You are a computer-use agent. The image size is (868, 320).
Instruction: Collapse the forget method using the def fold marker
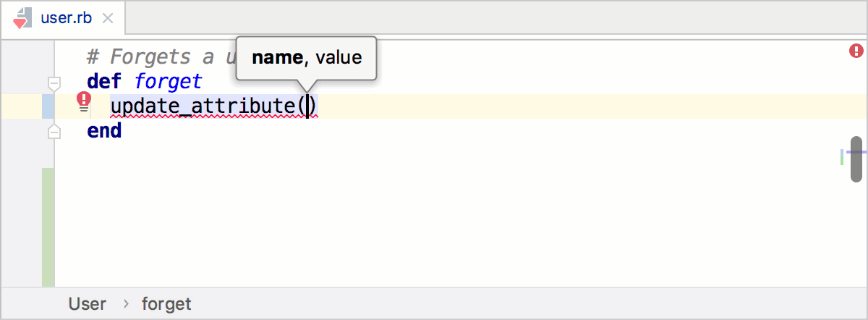coord(54,82)
